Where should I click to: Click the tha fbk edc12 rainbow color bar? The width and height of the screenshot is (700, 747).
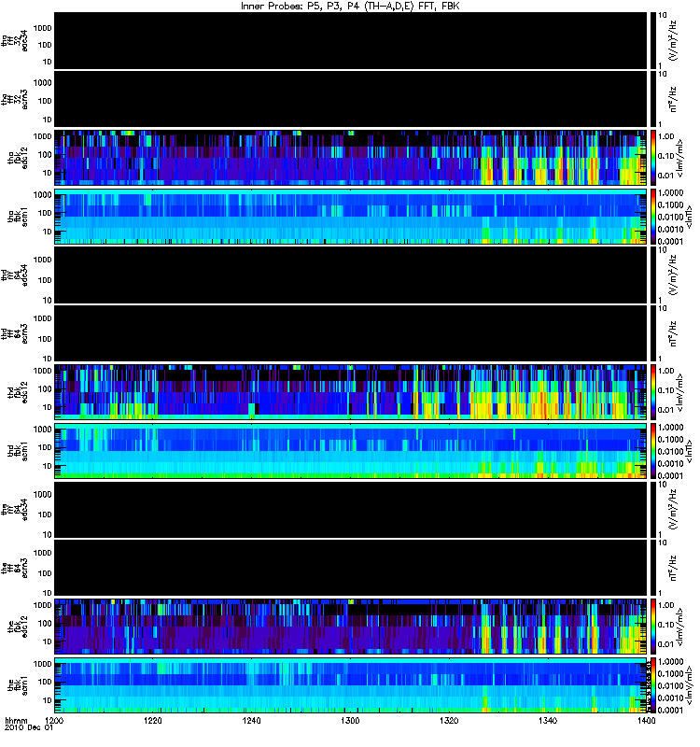tap(653, 158)
